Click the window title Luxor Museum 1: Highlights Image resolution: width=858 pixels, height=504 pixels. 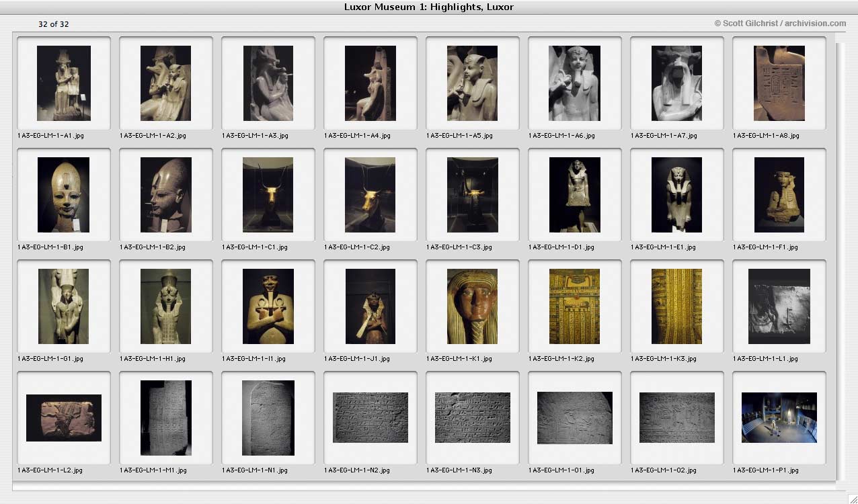point(429,7)
